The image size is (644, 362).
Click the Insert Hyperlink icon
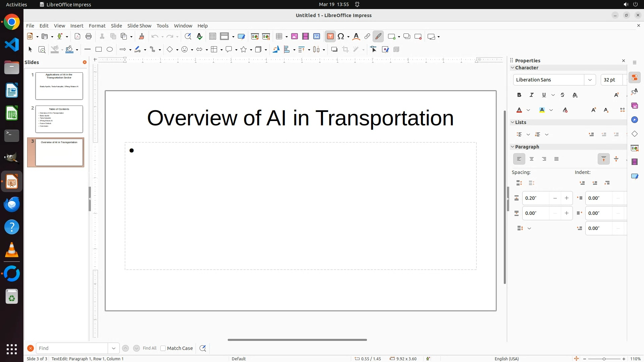pos(367,37)
